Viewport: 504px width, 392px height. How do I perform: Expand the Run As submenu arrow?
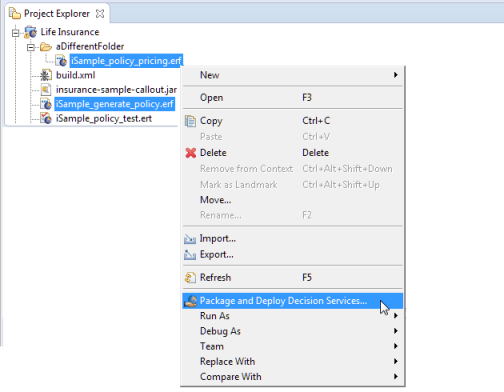click(x=396, y=315)
